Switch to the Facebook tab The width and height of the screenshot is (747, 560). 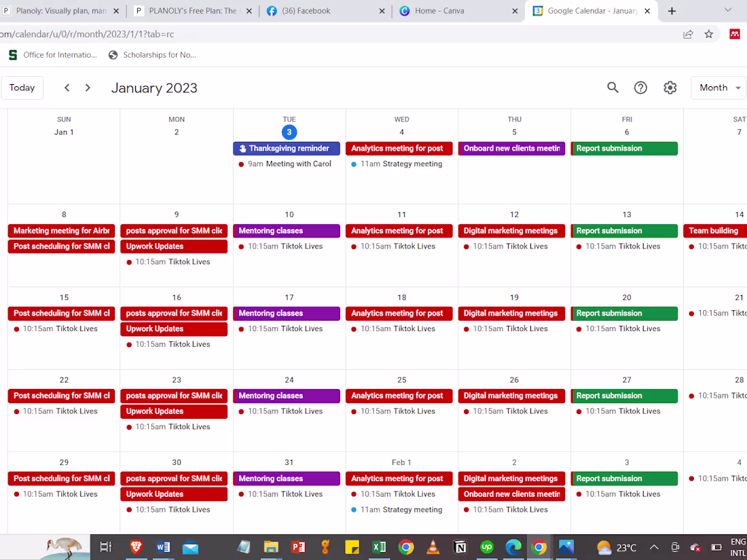tap(319, 10)
